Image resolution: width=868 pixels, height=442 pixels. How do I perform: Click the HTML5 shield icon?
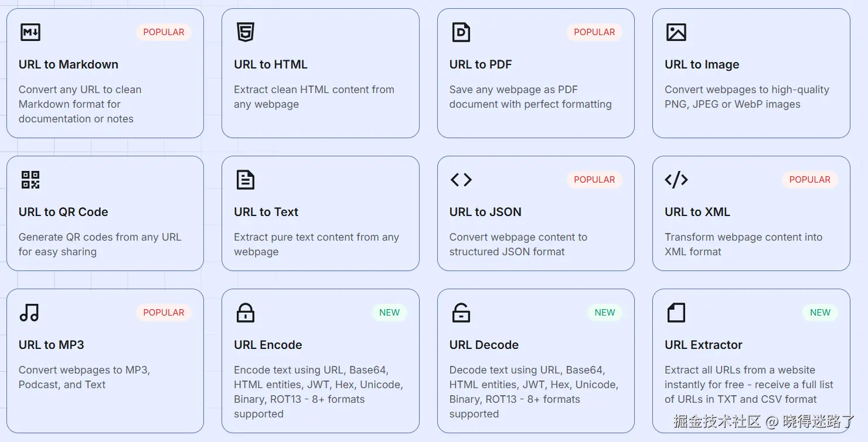245,32
